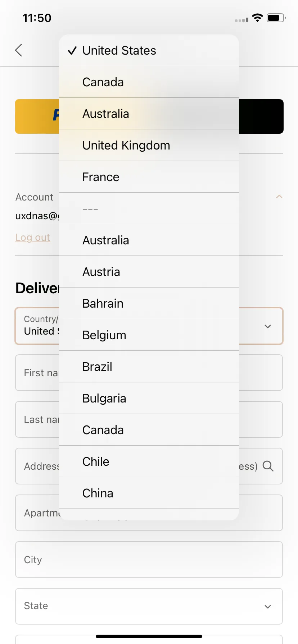
Task: Choose United Kingdom from the list
Action: pos(149,145)
